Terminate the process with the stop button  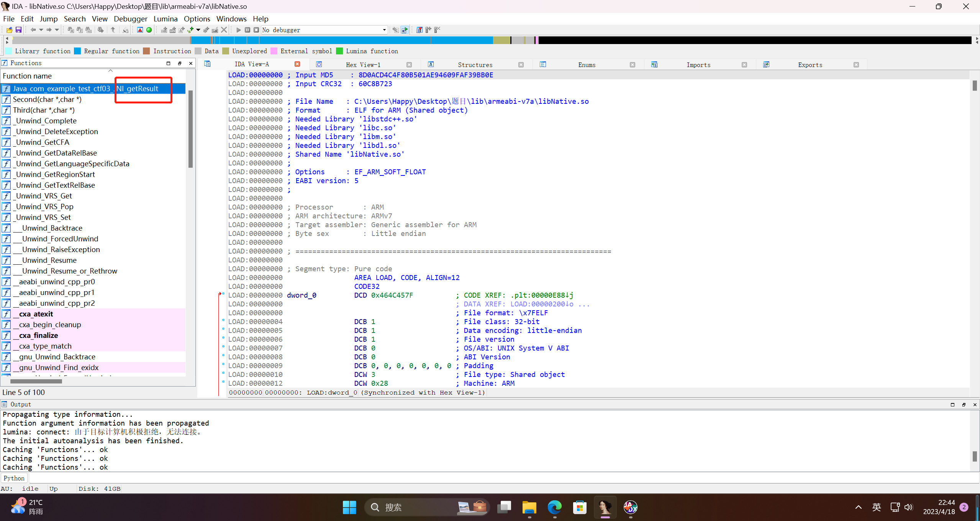[256, 30]
